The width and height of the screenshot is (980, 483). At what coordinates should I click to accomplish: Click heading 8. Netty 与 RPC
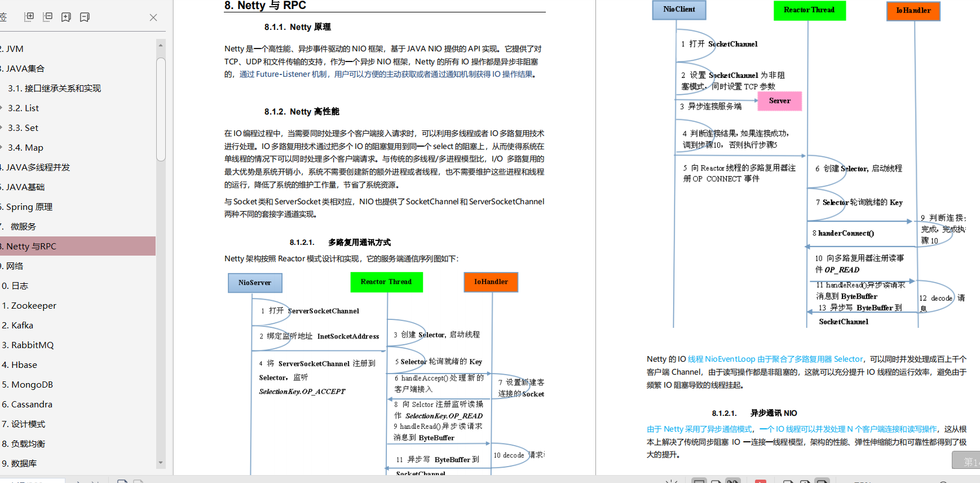tap(265, 6)
